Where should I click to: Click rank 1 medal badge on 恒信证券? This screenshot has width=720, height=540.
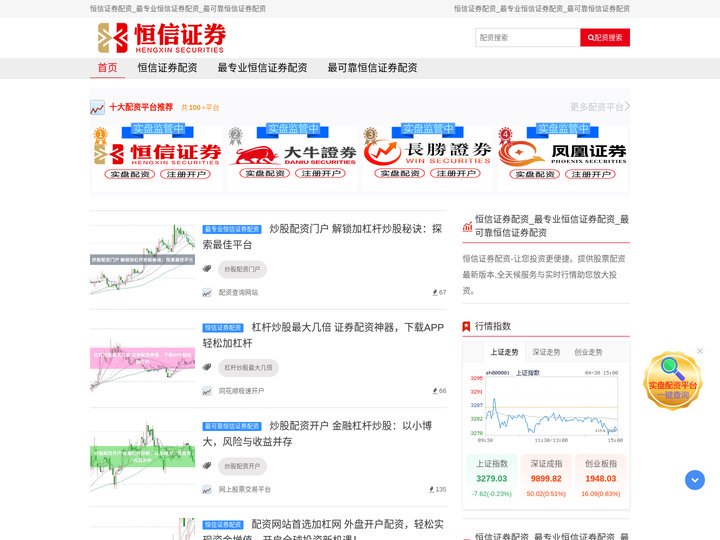click(100, 136)
